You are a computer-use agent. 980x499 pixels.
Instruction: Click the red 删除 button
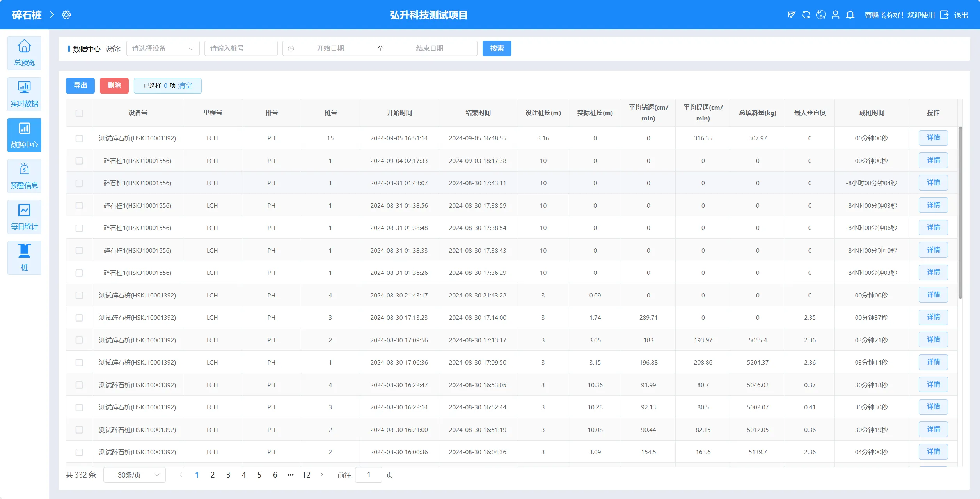tap(114, 86)
